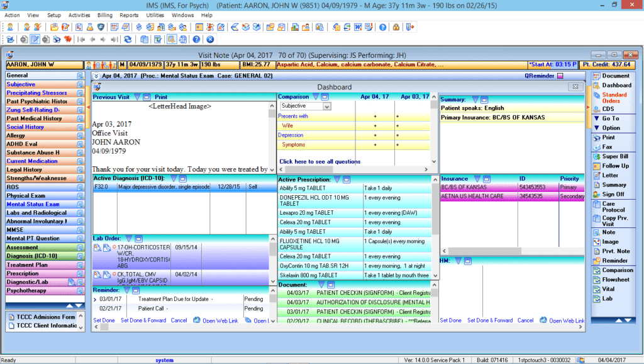Click the copy pages icon in visit toolbar

point(144,40)
